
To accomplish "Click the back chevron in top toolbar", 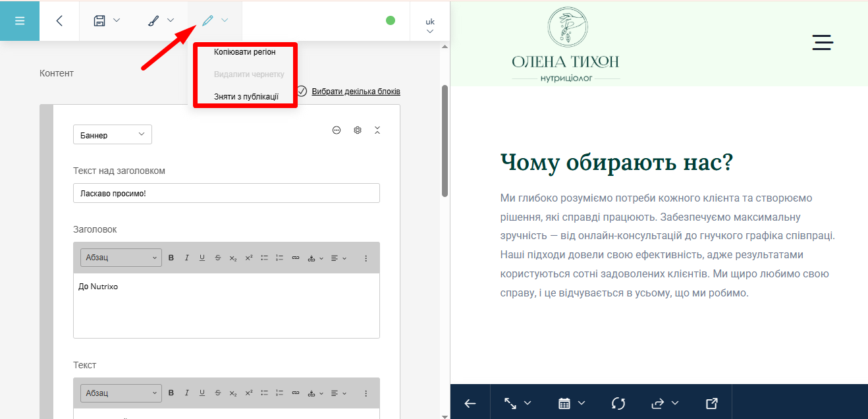I will point(59,20).
